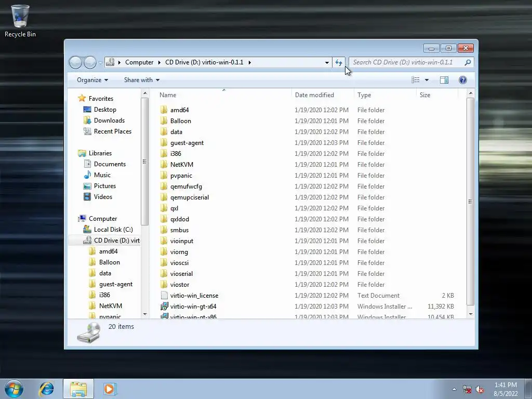Open the Recycle Bin desktop icon
Screen dimensions: 532x399
20,20
